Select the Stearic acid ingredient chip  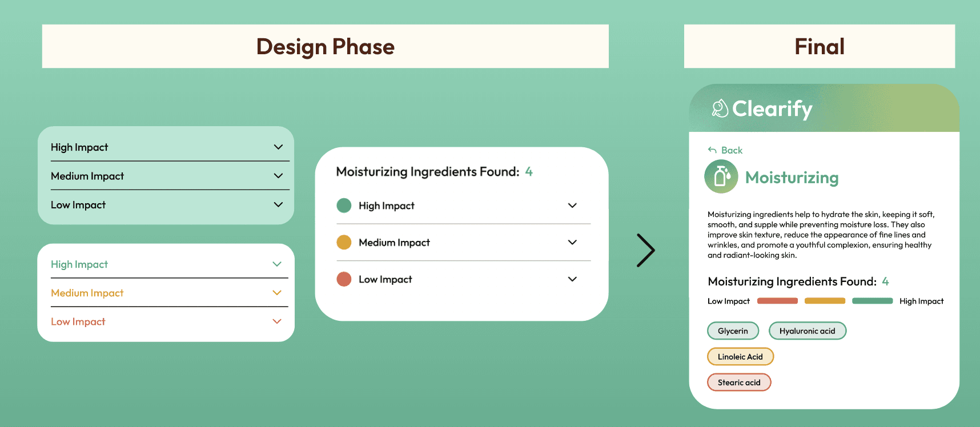click(x=739, y=382)
